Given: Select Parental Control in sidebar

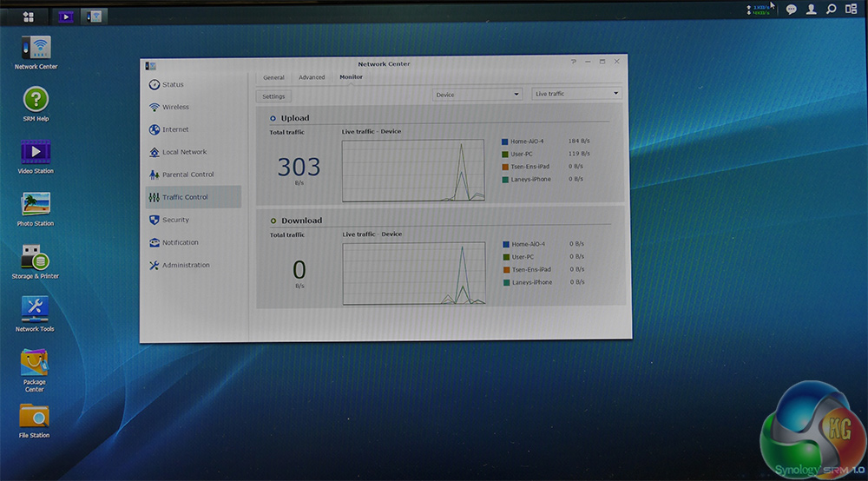Looking at the screenshot, I should (187, 175).
